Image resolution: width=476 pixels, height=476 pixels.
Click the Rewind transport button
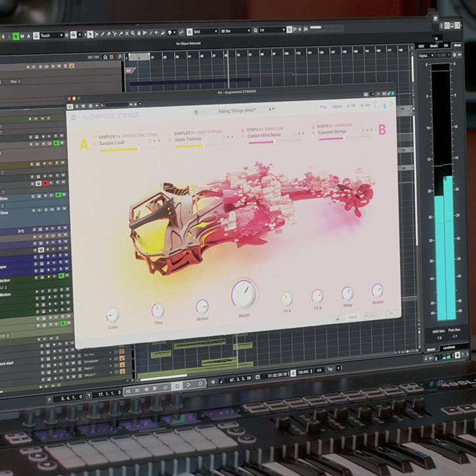pyautogui.click(x=146, y=389)
